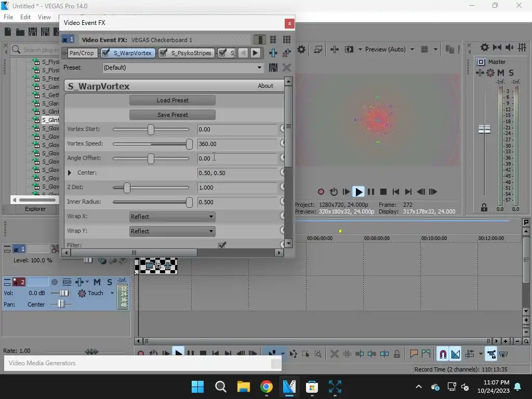Insert region icon in timeline toolbar
Screen dimensions: 532x399
coord(426,354)
